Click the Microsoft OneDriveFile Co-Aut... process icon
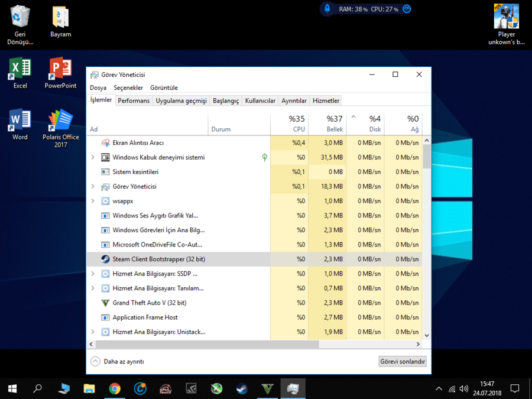Image resolution: width=532 pixels, height=399 pixels. tap(106, 245)
